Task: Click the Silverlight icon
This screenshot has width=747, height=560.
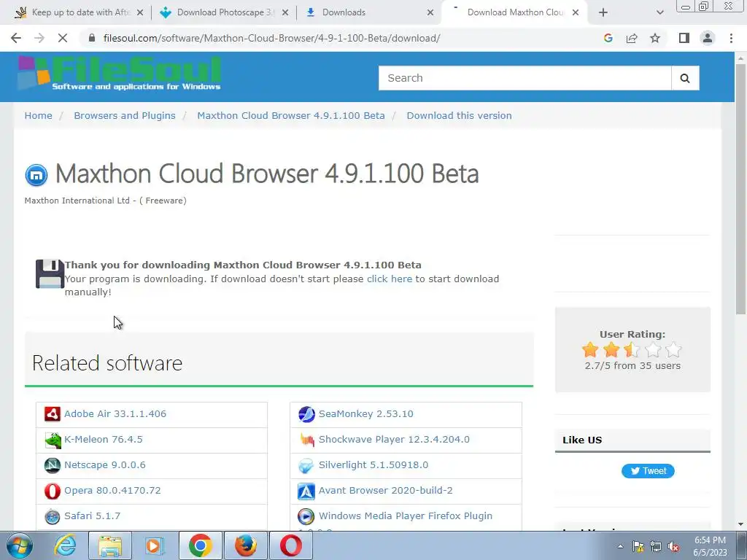Action: 306,465
